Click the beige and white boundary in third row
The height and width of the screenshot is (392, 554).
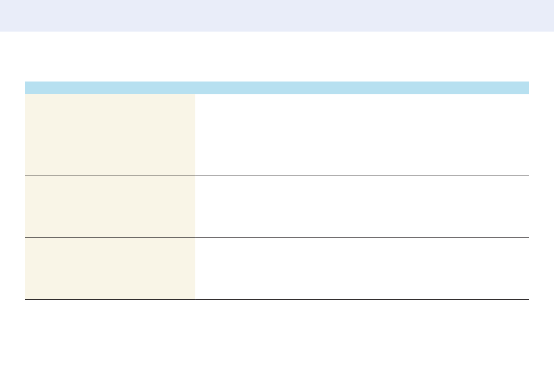(x=195, y=268)
